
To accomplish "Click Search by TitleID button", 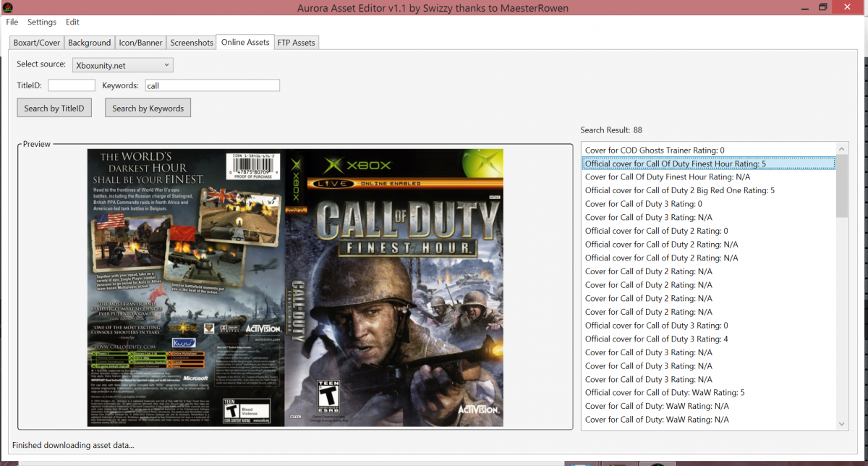I will 54,108.
